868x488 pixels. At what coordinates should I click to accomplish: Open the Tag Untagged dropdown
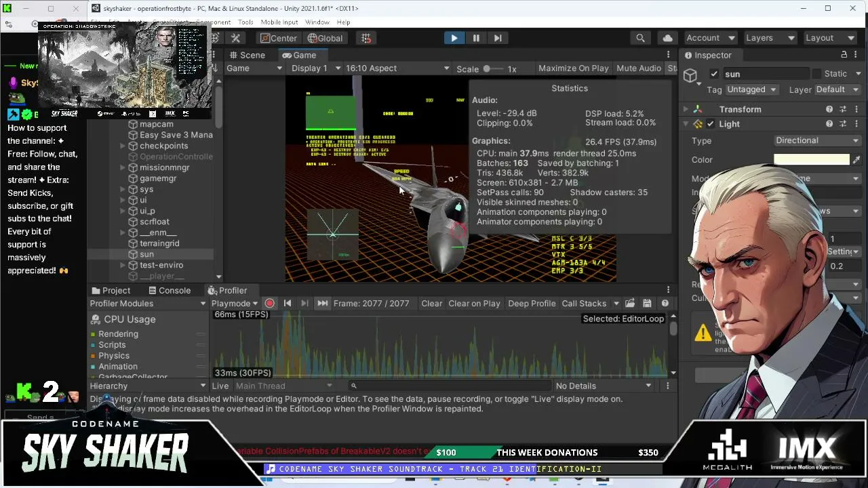[751, 89]
